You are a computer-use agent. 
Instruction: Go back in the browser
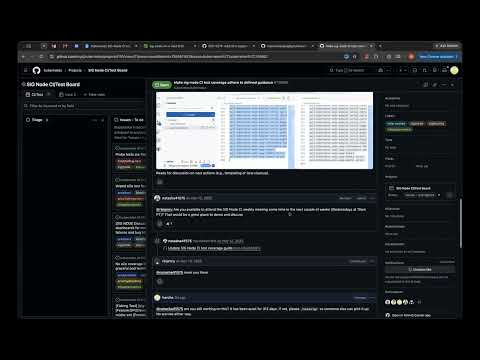coord(23,57)
